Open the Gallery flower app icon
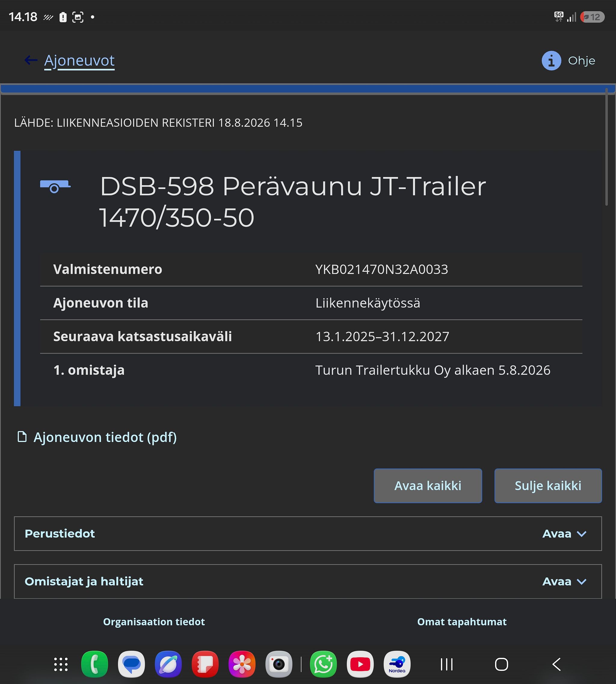The image size is (616, 684). click(242, 664)
